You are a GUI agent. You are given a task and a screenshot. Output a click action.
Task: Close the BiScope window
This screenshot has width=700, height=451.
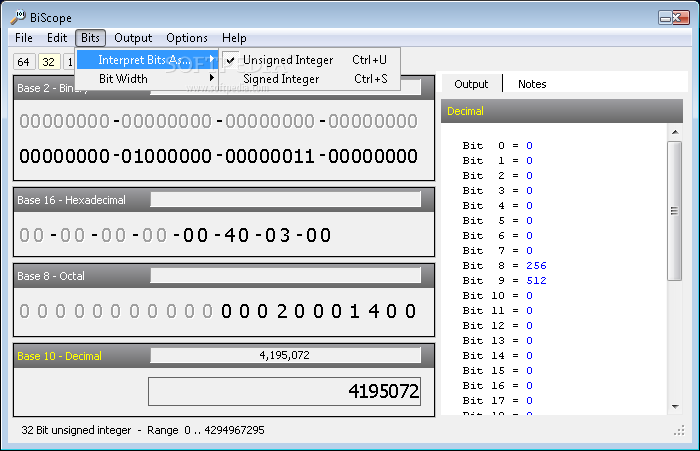click(681, 18)
